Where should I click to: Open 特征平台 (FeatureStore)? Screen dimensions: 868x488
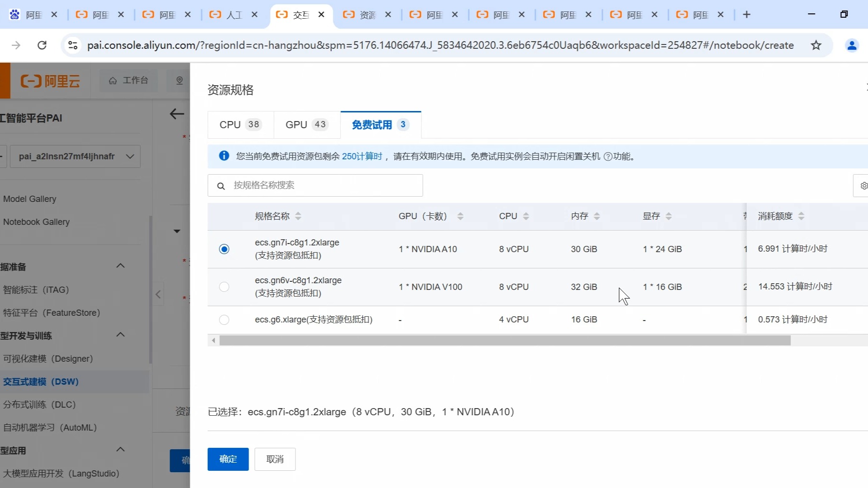52,313
